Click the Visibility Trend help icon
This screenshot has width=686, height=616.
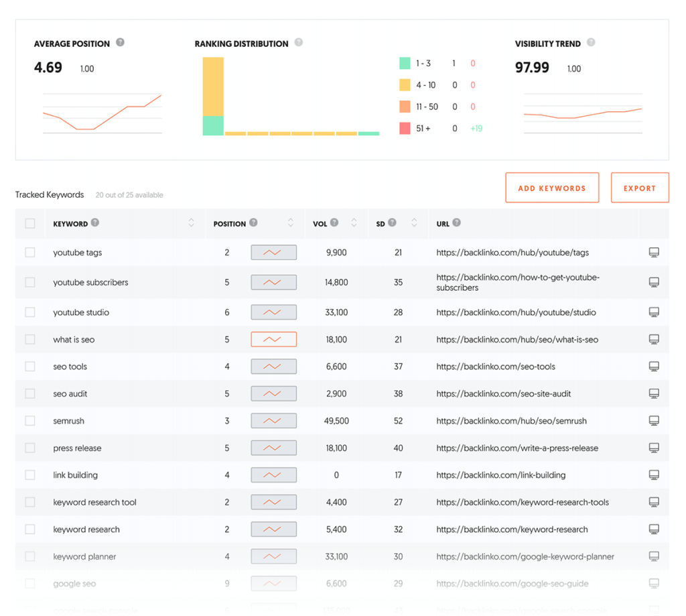click(591, 42)
